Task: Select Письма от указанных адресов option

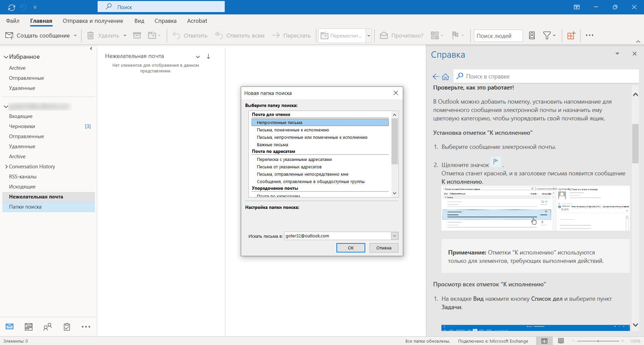Action: (289, 167)
